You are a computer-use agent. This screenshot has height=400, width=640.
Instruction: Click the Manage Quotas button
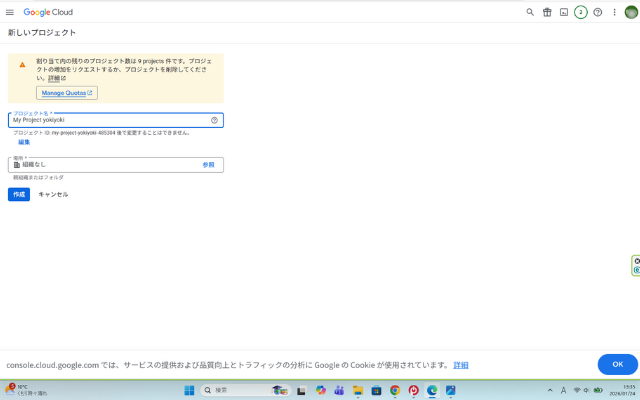point(67,93)
